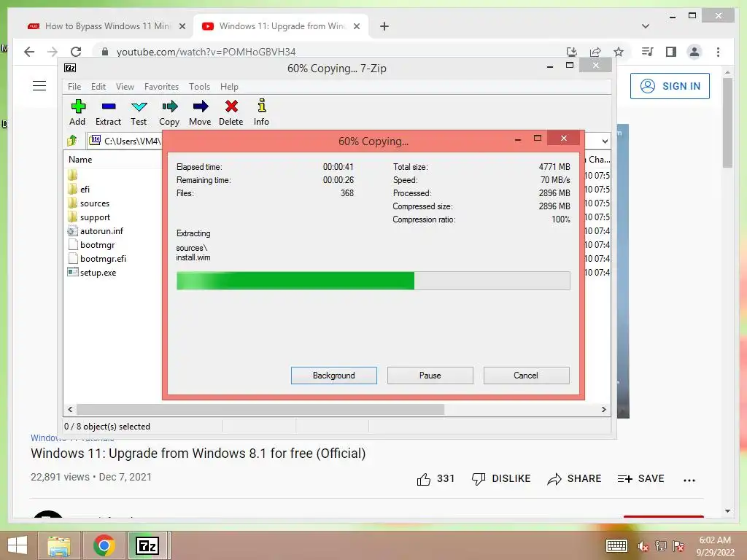The image size is (747, 560).
Task: Select the autorun.inf file
Action: click(x=96, y=231)
